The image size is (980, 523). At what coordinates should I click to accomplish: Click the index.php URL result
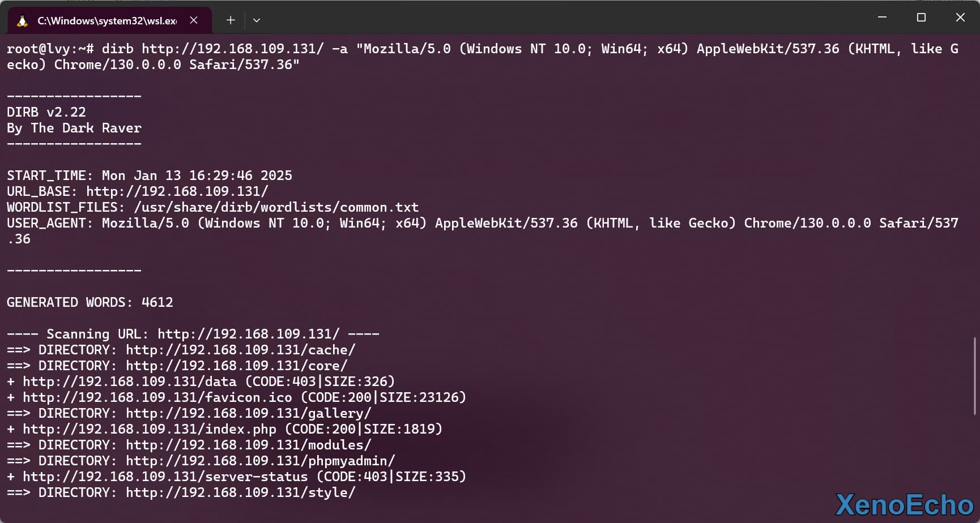point(149,429)
